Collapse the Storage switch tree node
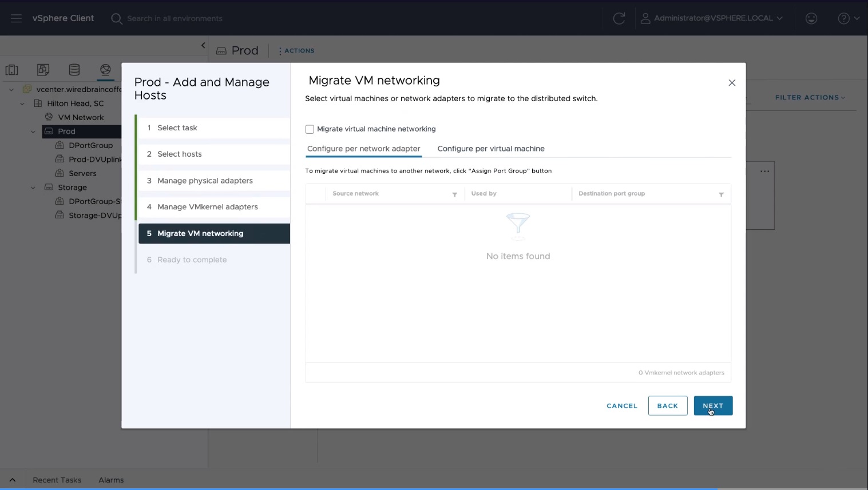Image resolution: width=868 pixels, height=490 pixels. point(33,188)
